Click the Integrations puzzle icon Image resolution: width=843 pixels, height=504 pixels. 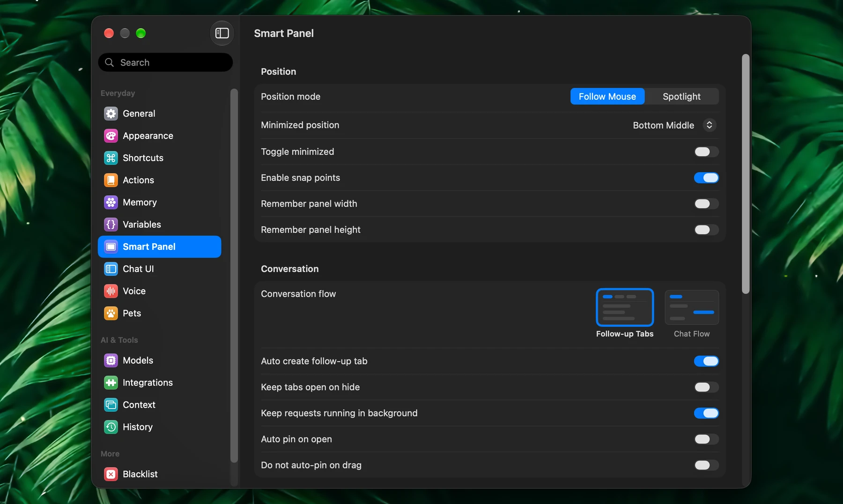[x=111, y=382]
